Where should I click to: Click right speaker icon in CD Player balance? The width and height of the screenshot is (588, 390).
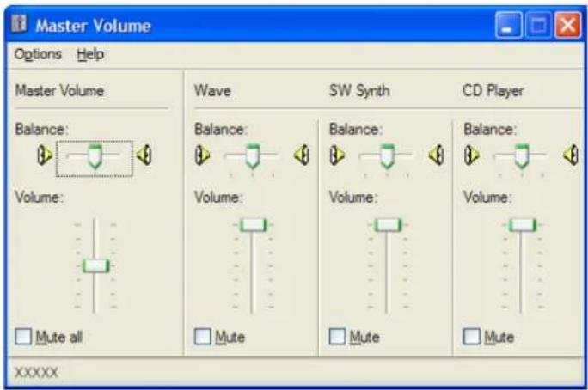pyautogui.click(x=571, y=155)
